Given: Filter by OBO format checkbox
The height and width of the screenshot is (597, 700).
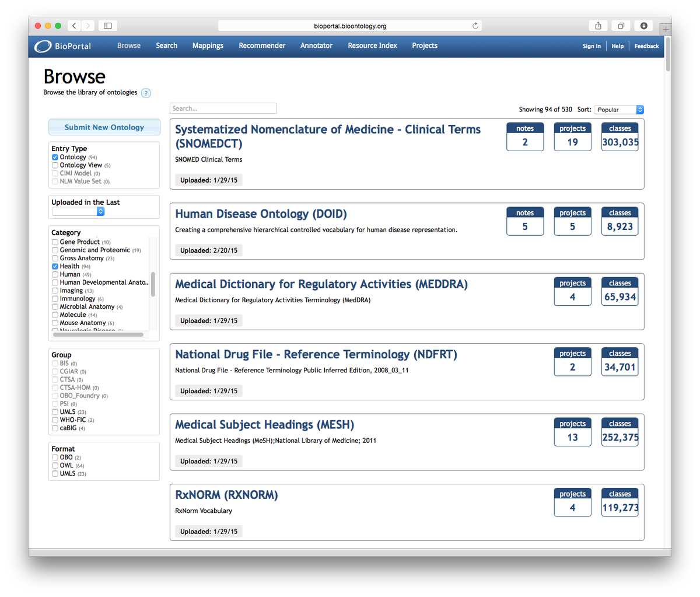Looking at the screenshot, I should 55,458.
